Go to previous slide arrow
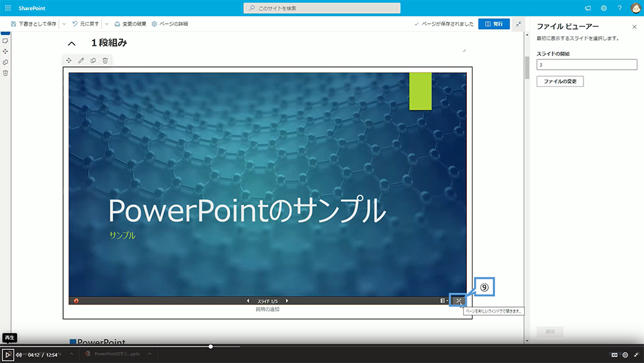 click(248, 301)
